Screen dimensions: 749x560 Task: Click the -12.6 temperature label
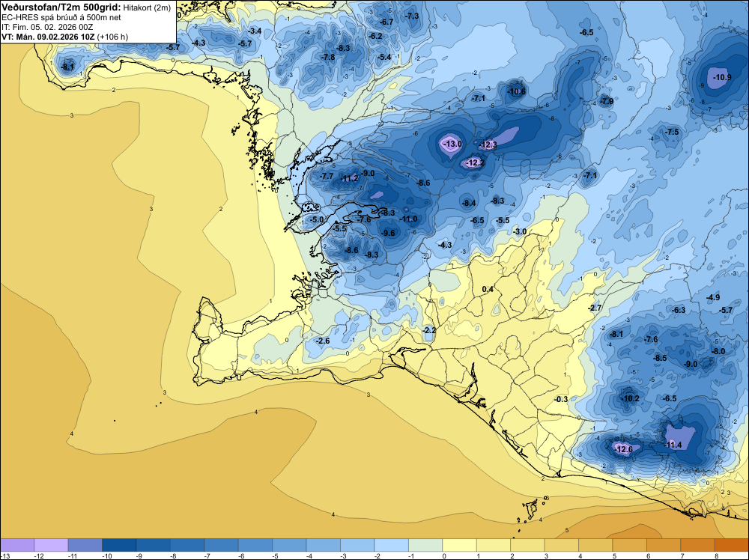pos(623,449)
